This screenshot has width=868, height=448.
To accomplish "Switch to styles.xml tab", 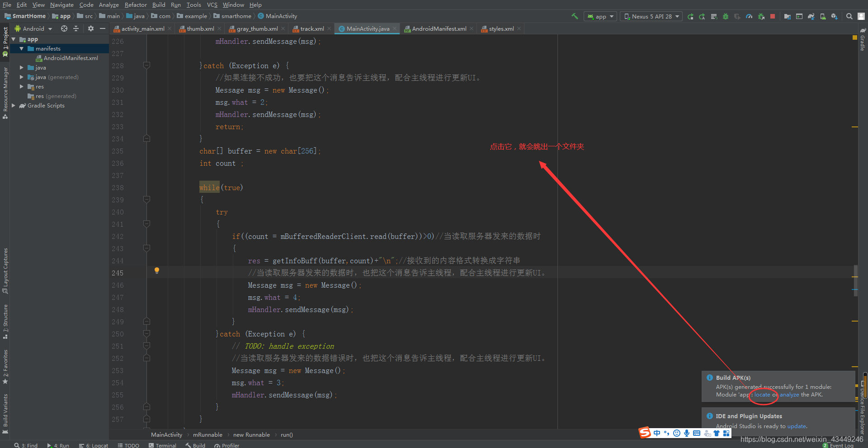I will pyautogui.click(x=501, y=28).
